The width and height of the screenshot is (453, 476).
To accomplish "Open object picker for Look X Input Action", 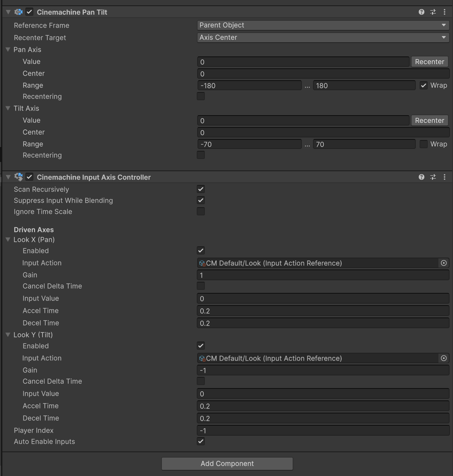I will pos(444,263).
